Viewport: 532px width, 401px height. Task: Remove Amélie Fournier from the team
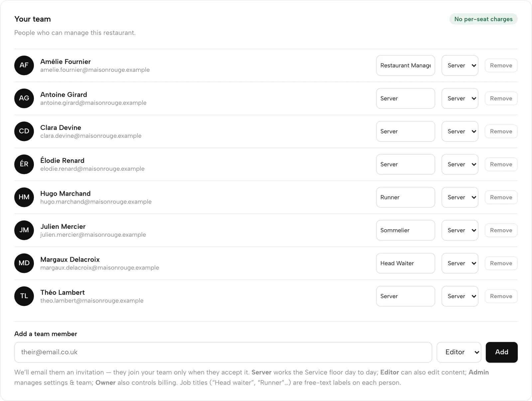501,65
